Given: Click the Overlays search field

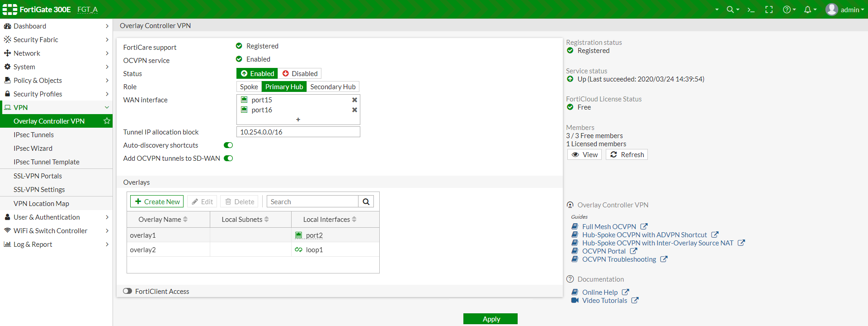Looking at the screenshot, I should pos(312,201).
